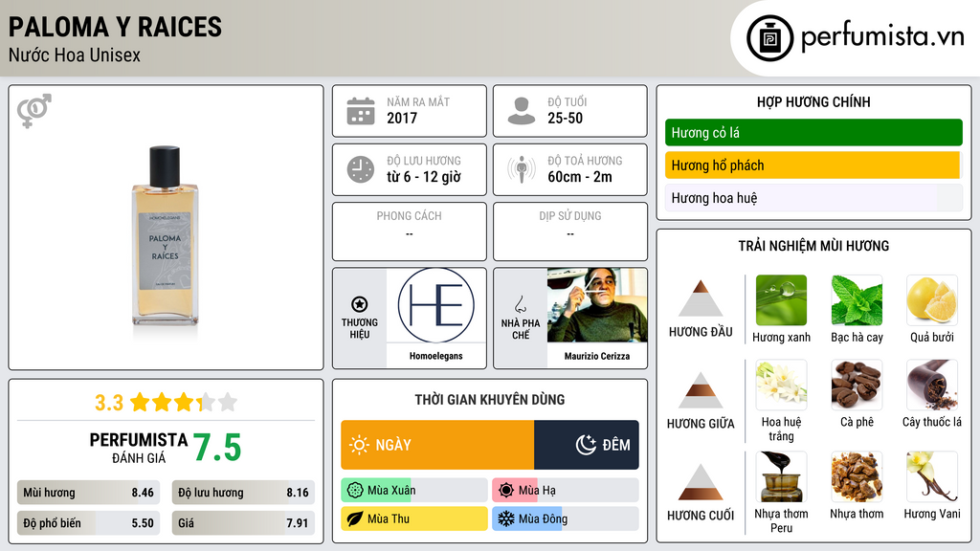Click the star badge icon above Thương hiệu
The height and width of the screenshot is (551, 980).
tap(360, 304)
